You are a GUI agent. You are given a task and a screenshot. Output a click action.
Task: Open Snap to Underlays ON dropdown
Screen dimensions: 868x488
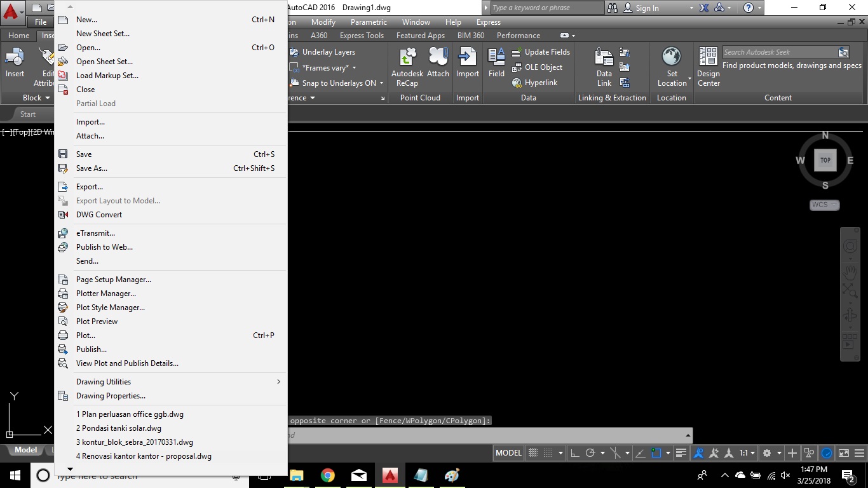point(382,83)
